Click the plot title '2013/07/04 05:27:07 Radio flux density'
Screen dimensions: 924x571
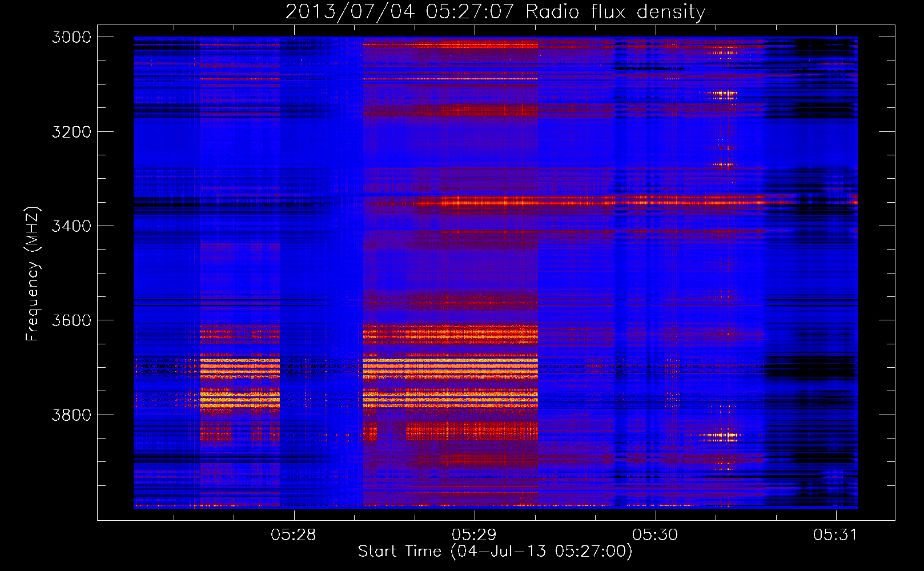pos(496,11)
